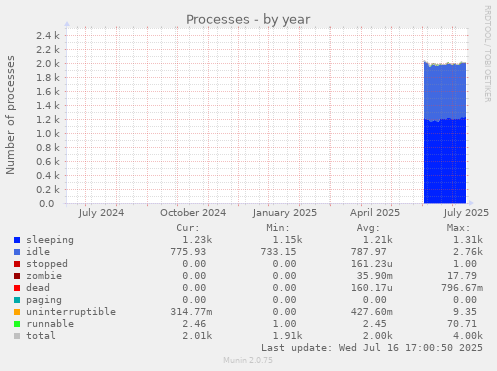
Task: Click the runnable max value 70.71
Action: click(x=462, y=324)
